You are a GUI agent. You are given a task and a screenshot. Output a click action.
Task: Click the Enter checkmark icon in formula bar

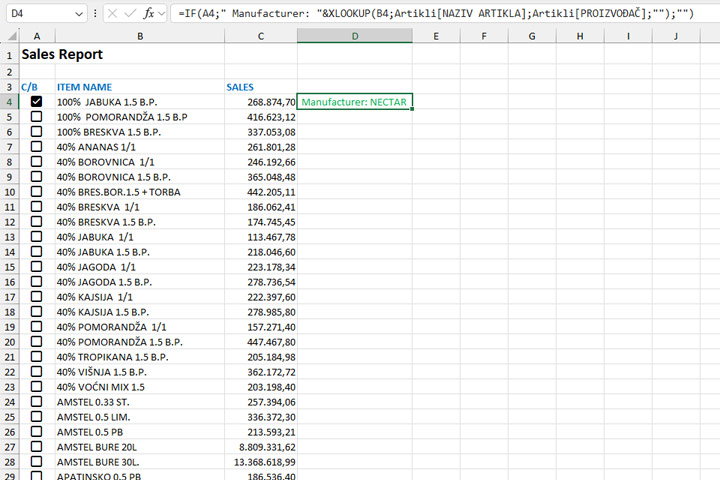129,14
